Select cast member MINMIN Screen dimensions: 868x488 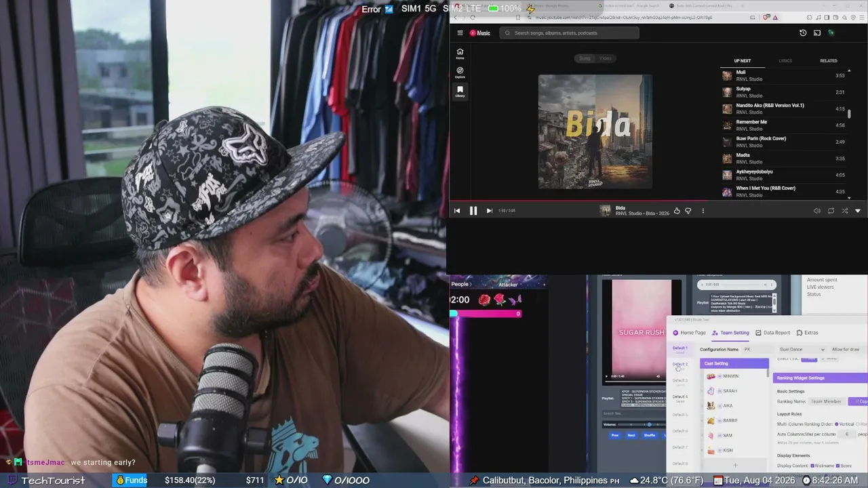point(734,376)
